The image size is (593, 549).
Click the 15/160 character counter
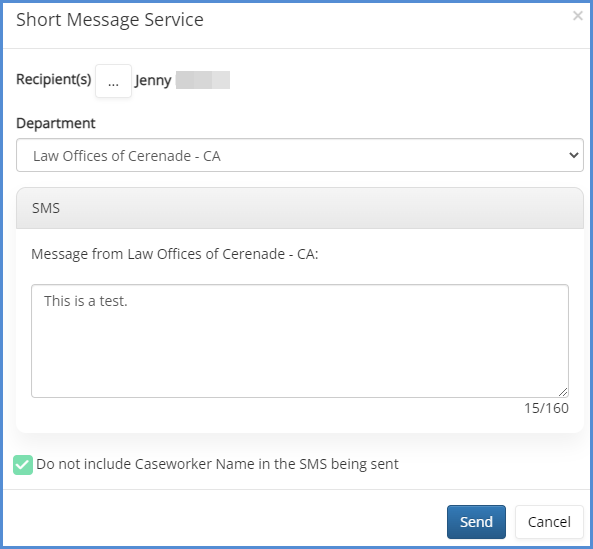[546, 408]
